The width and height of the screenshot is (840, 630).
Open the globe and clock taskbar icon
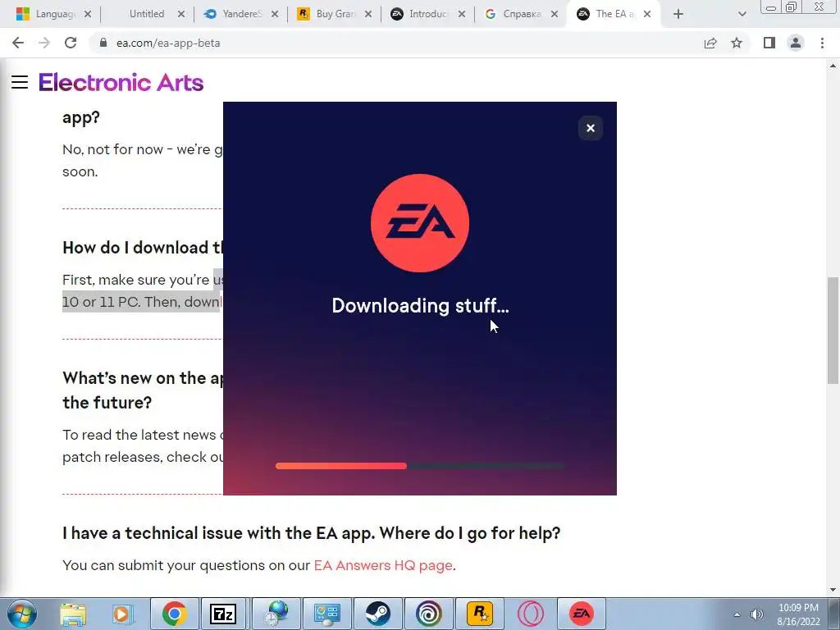tap(276, 614)
